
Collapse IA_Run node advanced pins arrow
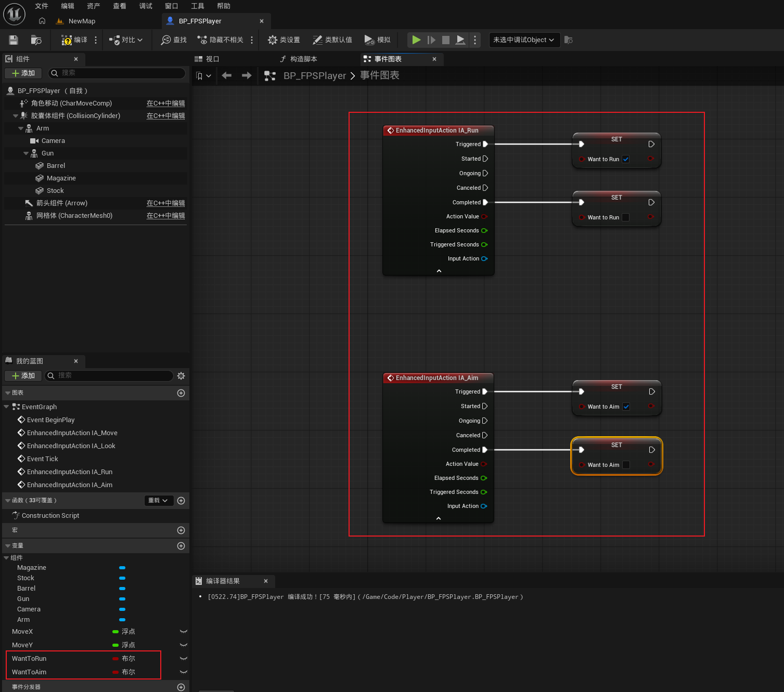tap(439, 271)
